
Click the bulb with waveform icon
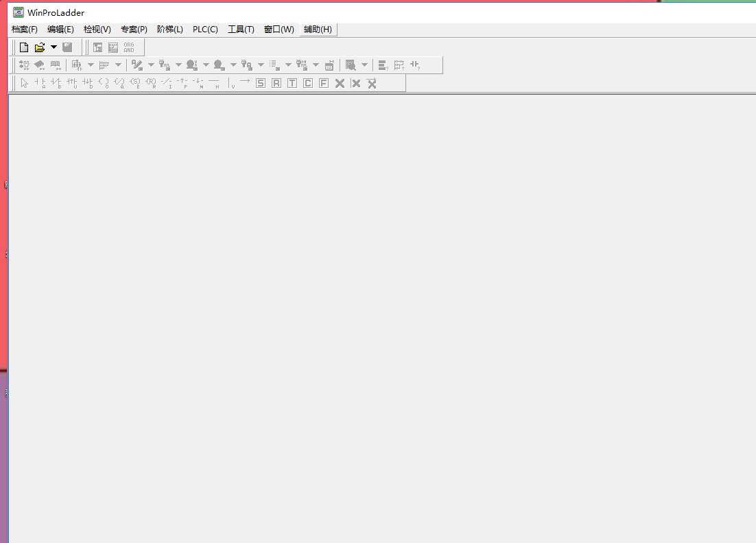165,65
